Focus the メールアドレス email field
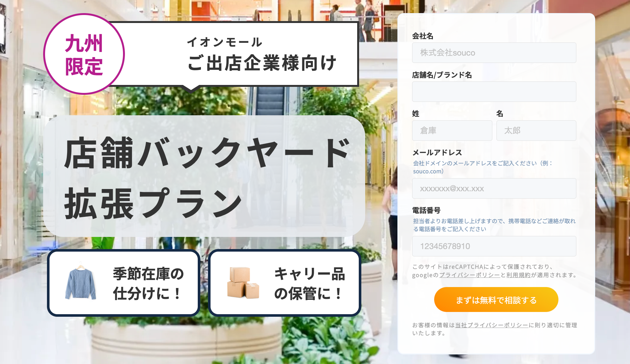The width and height of the screenshot is (630, 364). coord(494,188)
